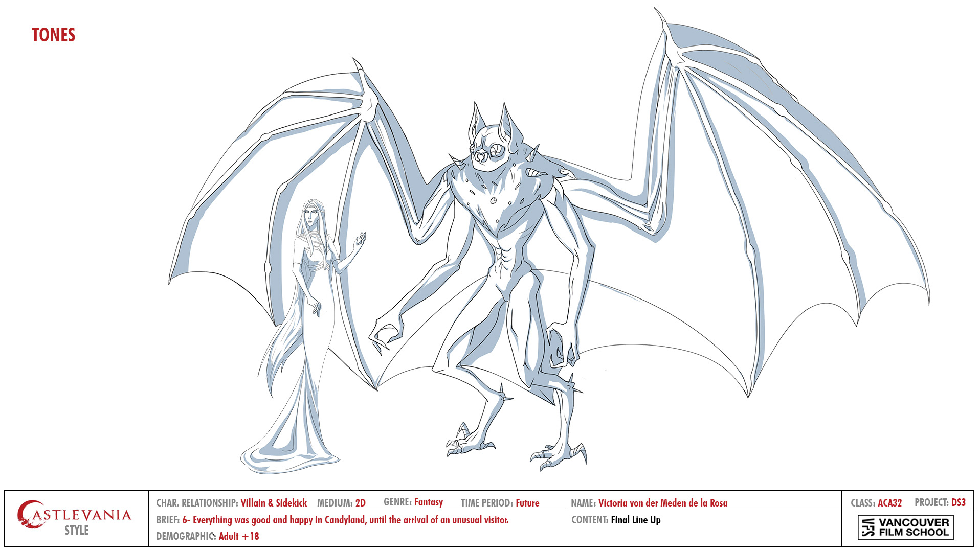Click the 'CONTENT:' label
This screenshot has width=980, height=552.
pyautogui.click(x=590, y=520)
